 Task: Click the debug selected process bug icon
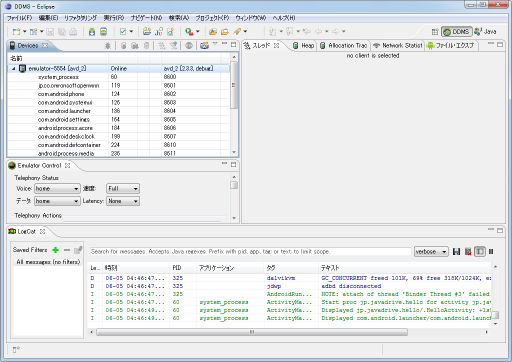tap(107, 46)
